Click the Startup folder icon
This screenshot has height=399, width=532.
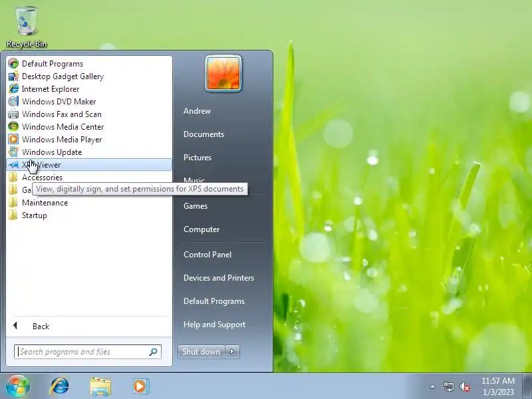coord(13,215)
